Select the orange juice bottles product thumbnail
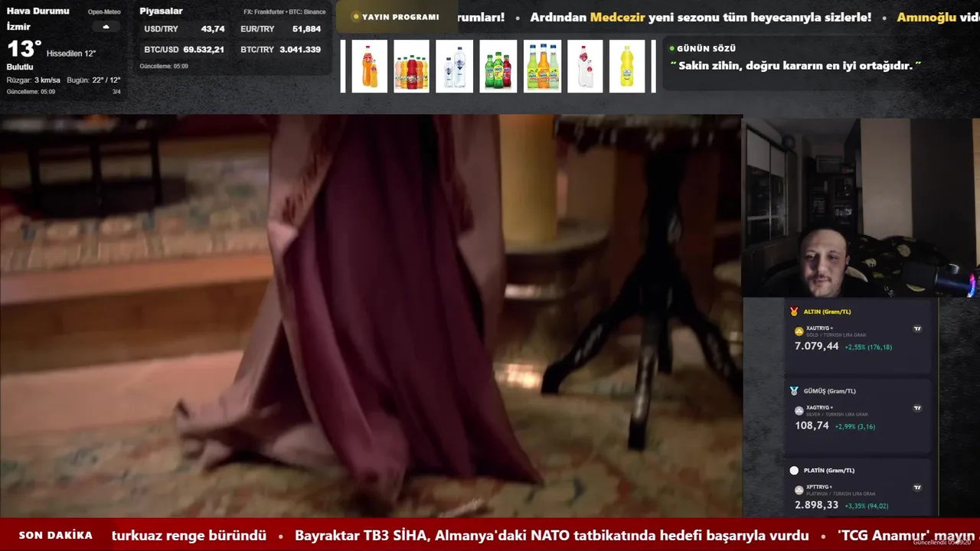The height and width of the screenshot is (551, 980). pos(369,67)
